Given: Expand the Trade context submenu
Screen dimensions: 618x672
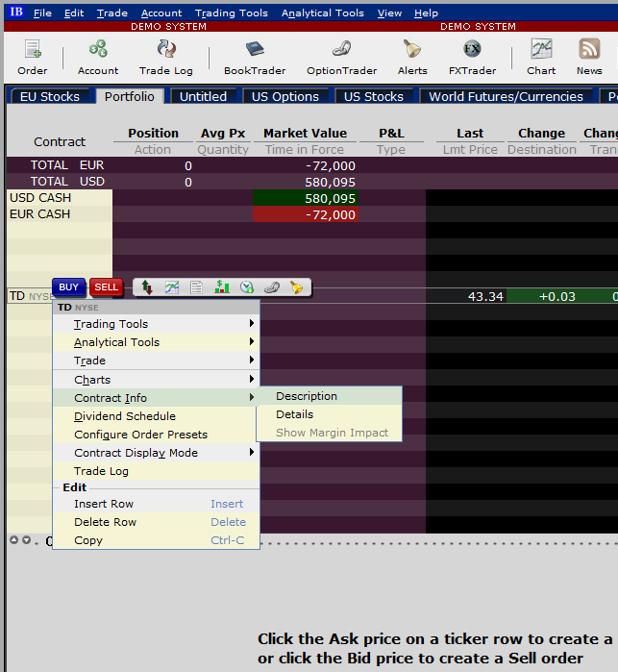Looking at the screenshot, I should pyautogui.click(x=156, y=361).
